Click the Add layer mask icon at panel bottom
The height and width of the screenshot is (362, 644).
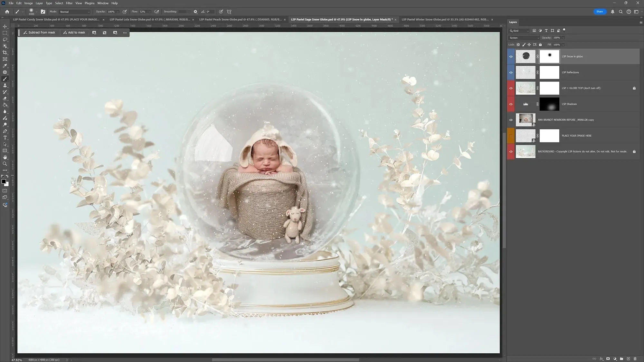tap(608, 358)
